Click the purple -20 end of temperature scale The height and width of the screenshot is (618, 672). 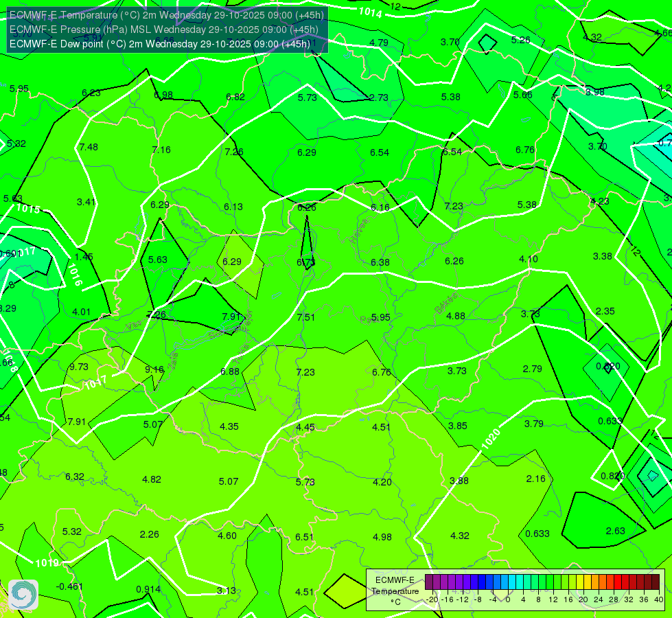[x=428, y=582]
